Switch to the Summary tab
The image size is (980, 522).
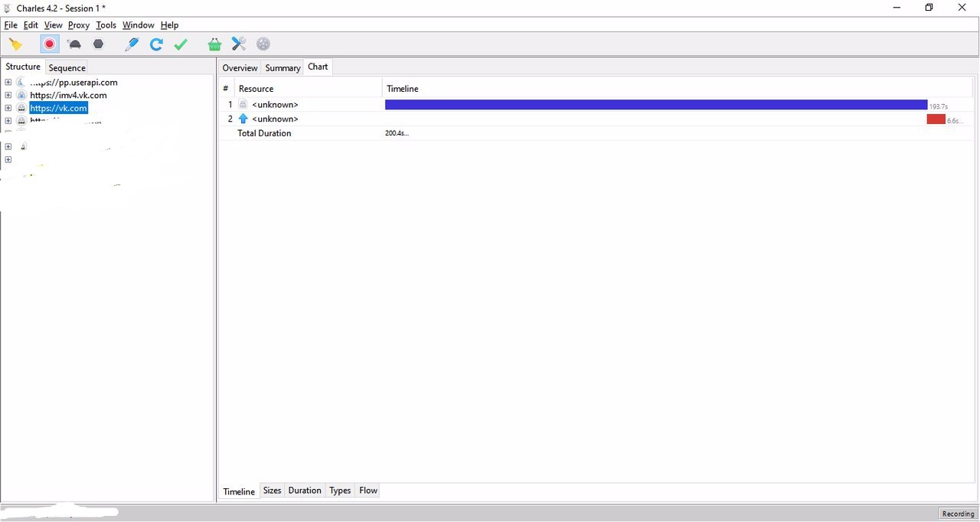tap(283, 68)
